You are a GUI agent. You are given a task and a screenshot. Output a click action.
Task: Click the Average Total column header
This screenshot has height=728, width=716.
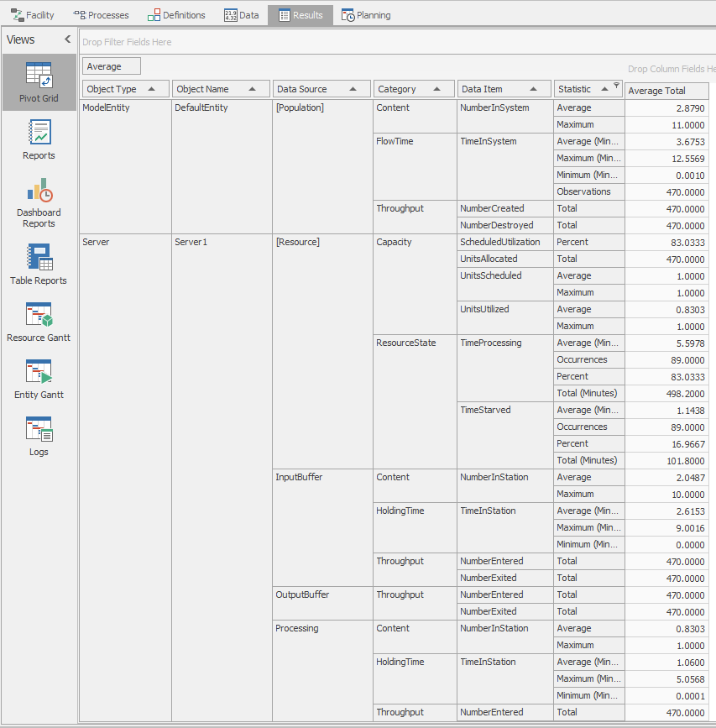tap(666, 90)
